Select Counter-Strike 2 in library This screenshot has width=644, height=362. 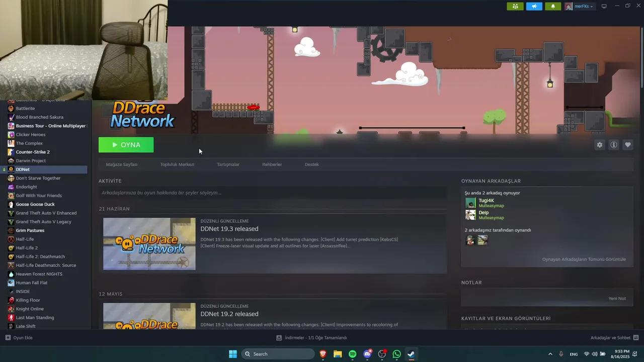pyautogui.click(x=33, y=152)
